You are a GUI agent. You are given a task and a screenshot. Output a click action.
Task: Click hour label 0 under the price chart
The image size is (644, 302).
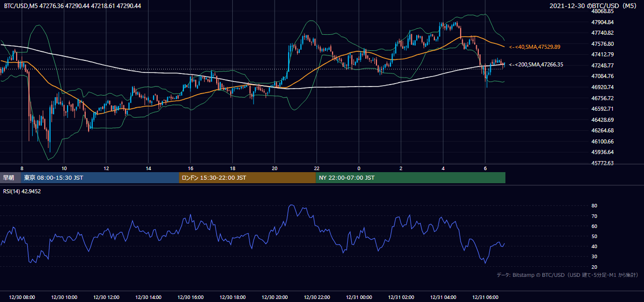[x=359, y=168]
